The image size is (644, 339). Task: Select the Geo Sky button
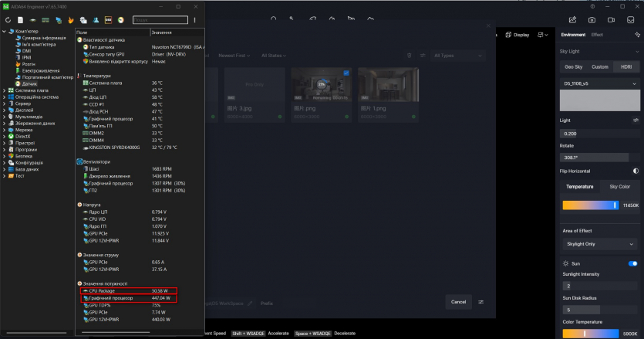[x=572, y=67]
